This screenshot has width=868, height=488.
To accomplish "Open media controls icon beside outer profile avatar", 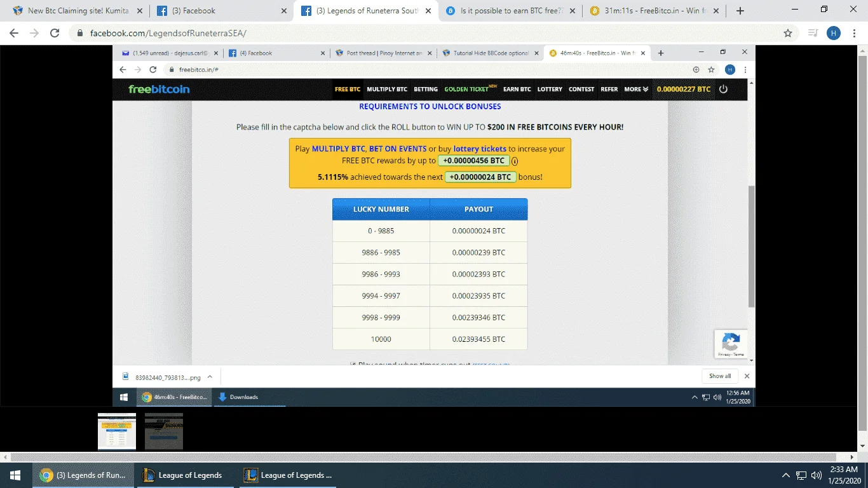I will 813,33.
